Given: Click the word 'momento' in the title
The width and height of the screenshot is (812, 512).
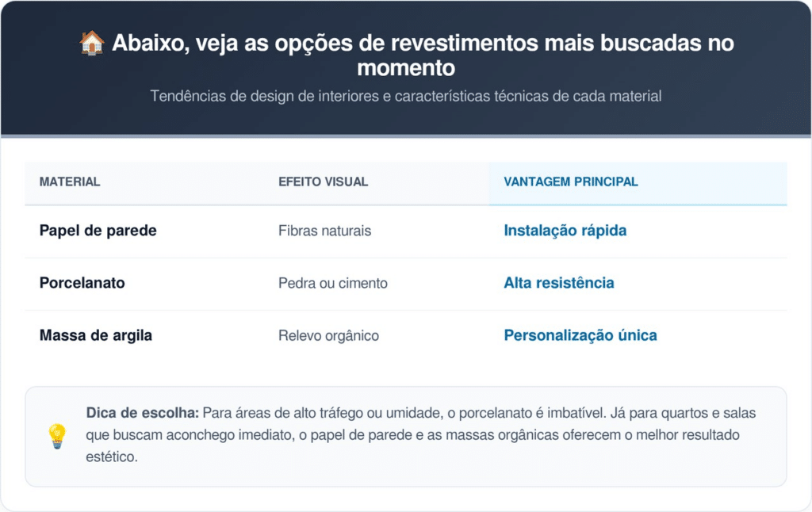Looking at the screenshot, I should [405, 68].
